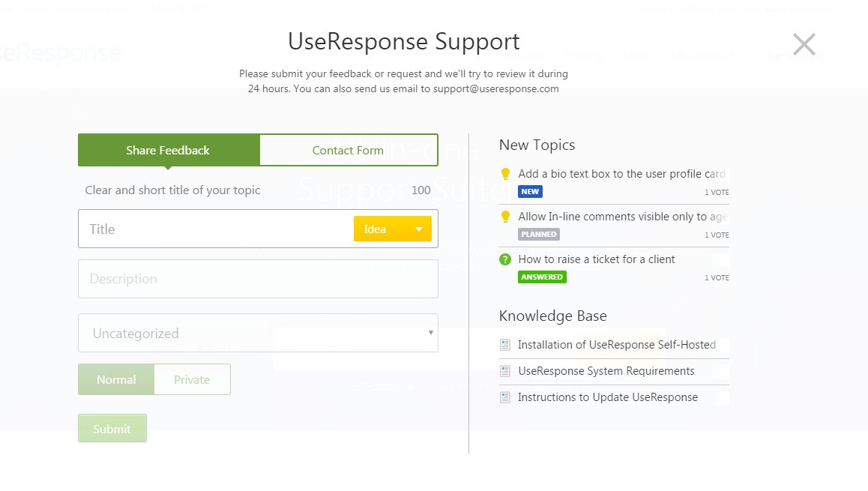Click the Submit button
The width and height of the screenshot is (868, 491).
[x=112, y=428]
